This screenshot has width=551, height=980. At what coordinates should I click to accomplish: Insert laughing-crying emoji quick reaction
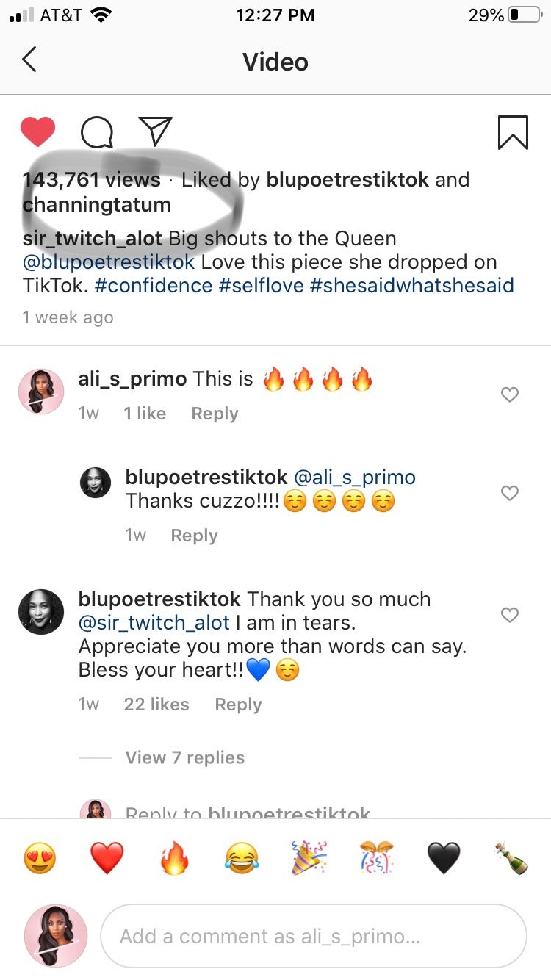pyautogui.click(x=242, y=858)
